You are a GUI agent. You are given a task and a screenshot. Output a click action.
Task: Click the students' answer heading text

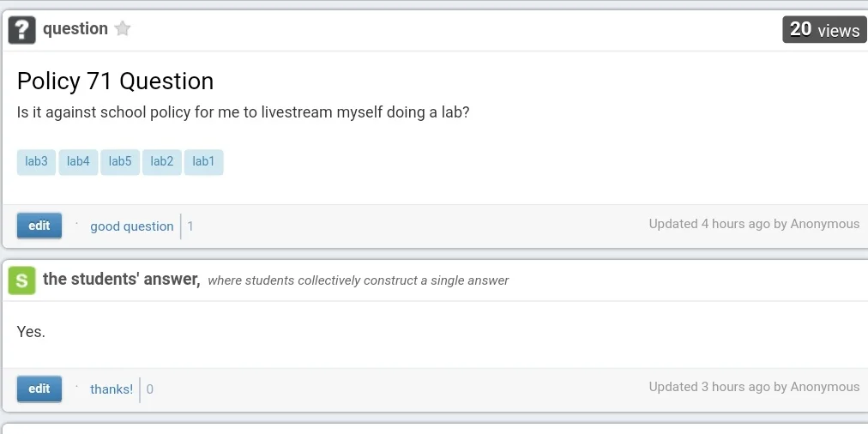121,279
